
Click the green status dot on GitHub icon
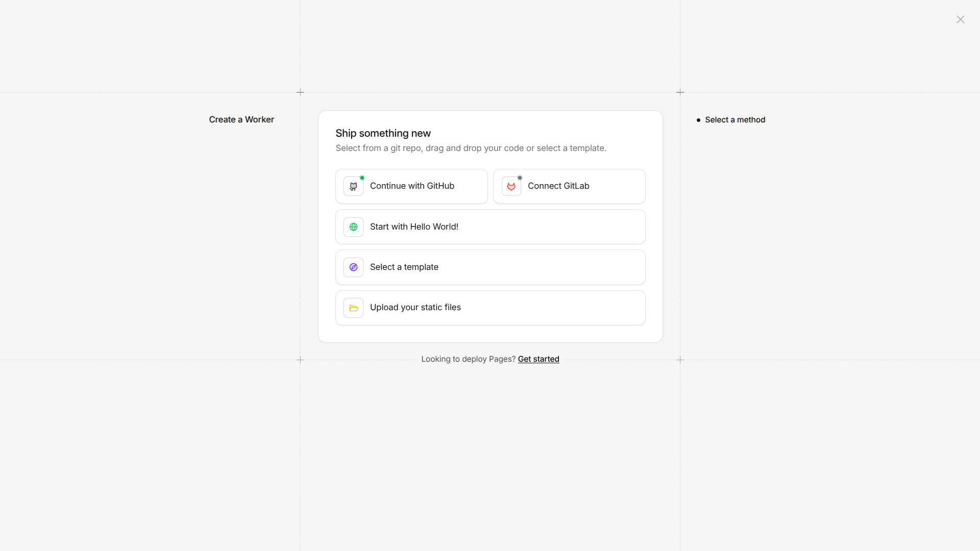[x=362, y=178]
